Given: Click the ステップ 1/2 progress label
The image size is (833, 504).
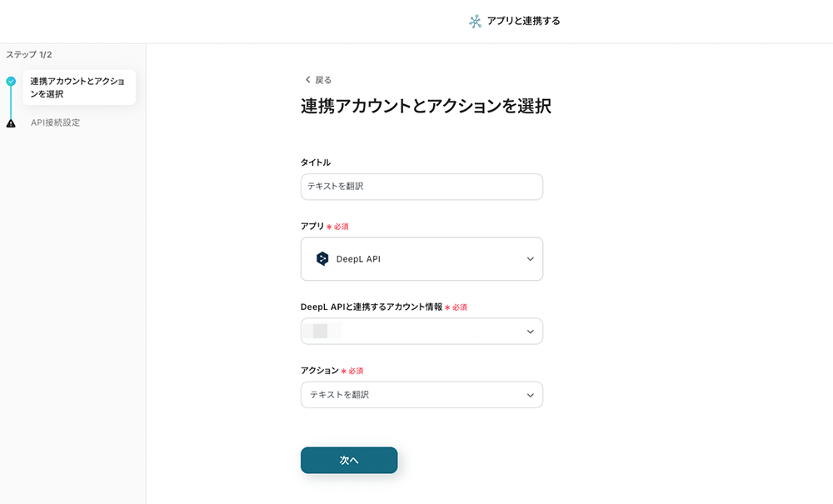Looking at the screenshot, I should click(x=29, y=55).
